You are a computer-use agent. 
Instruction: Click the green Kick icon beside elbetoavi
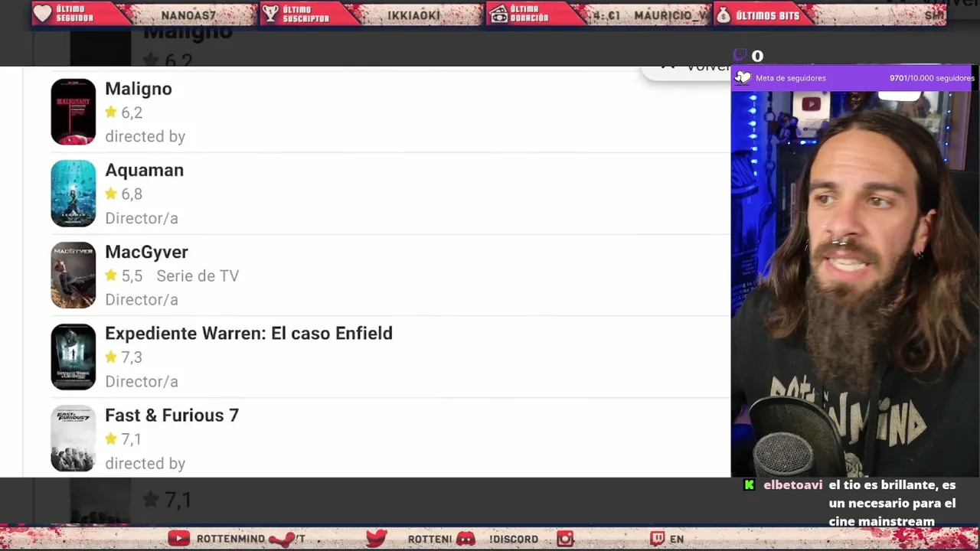[750, 485]
